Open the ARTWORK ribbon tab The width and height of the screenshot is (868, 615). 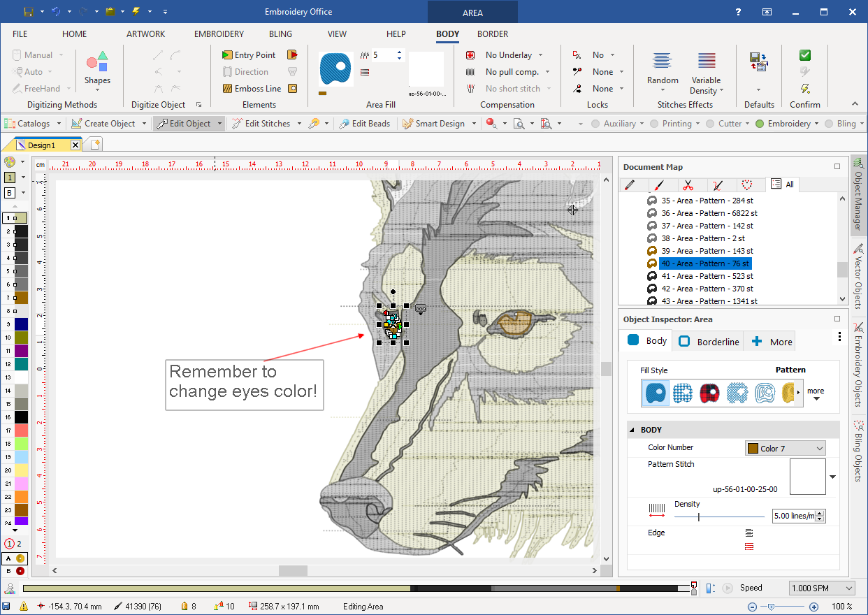tap(145, 34)
